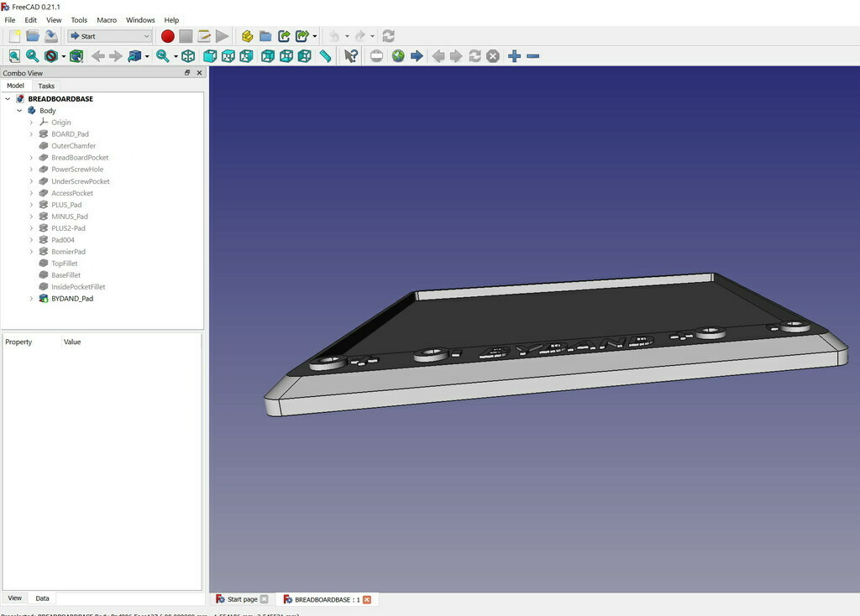Viewport: 860px width, 616px height.
Task: Create a new document
Action: click(x=14, y=36)
